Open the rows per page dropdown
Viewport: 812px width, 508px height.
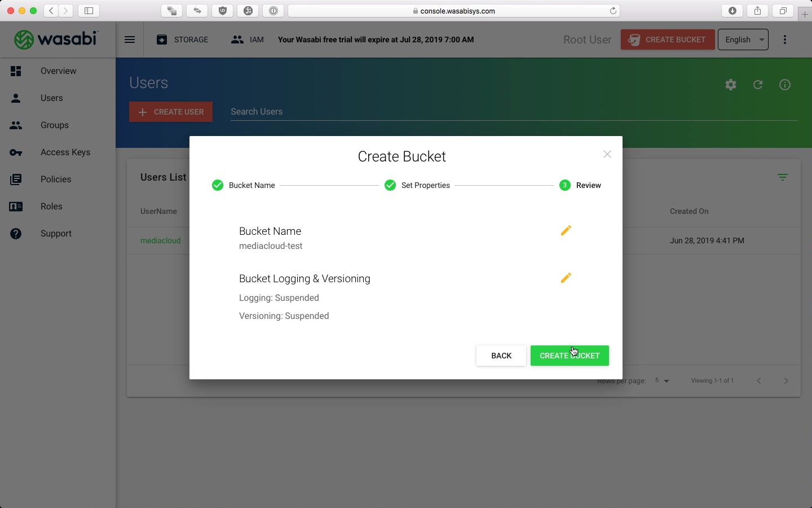662,380
